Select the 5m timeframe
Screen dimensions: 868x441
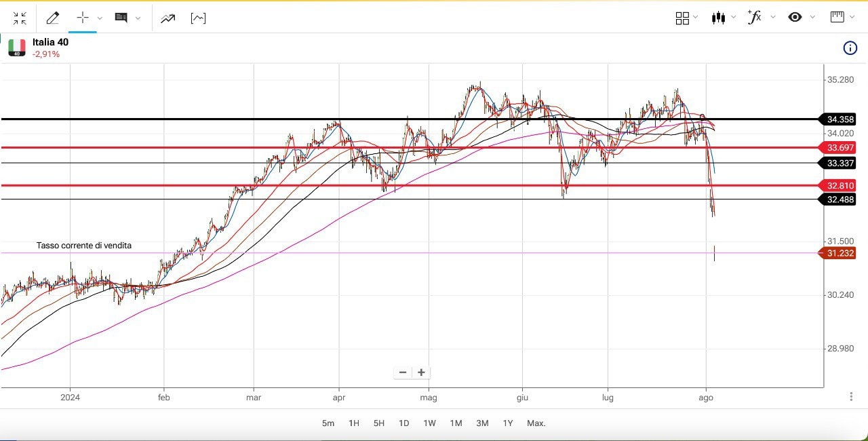pos(328,423)
